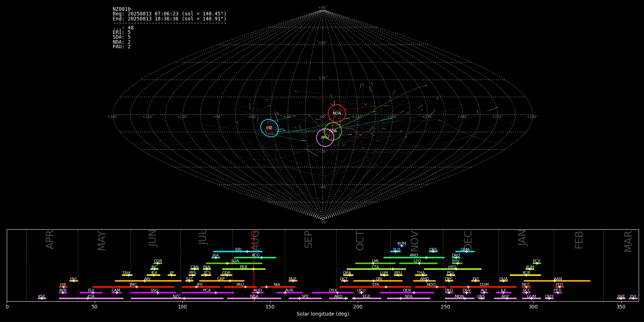
Task: Click the orange CAP shower bar
Action: [222, 281]
